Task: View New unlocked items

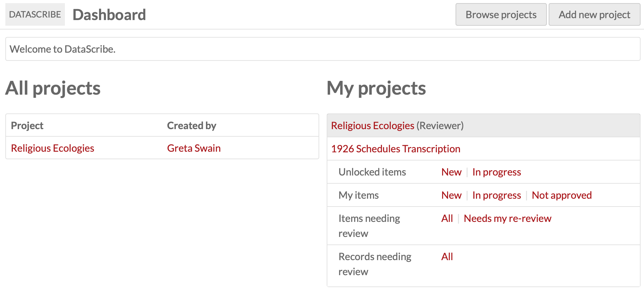Action: click(451, 172)
